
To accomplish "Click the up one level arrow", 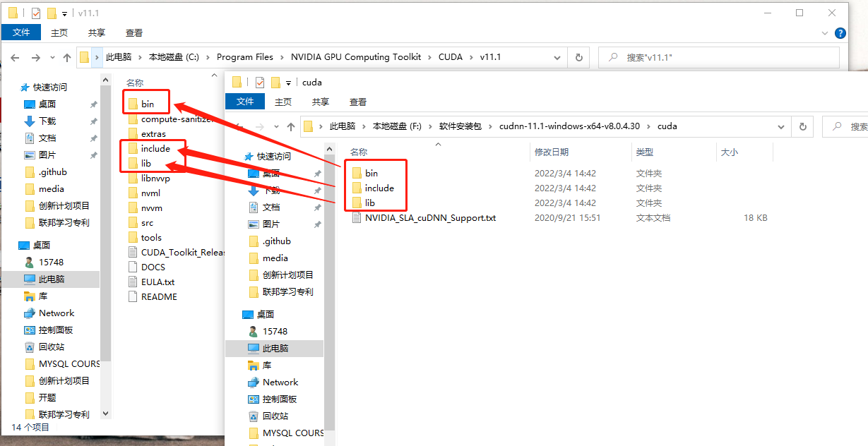I will (66, 58).
